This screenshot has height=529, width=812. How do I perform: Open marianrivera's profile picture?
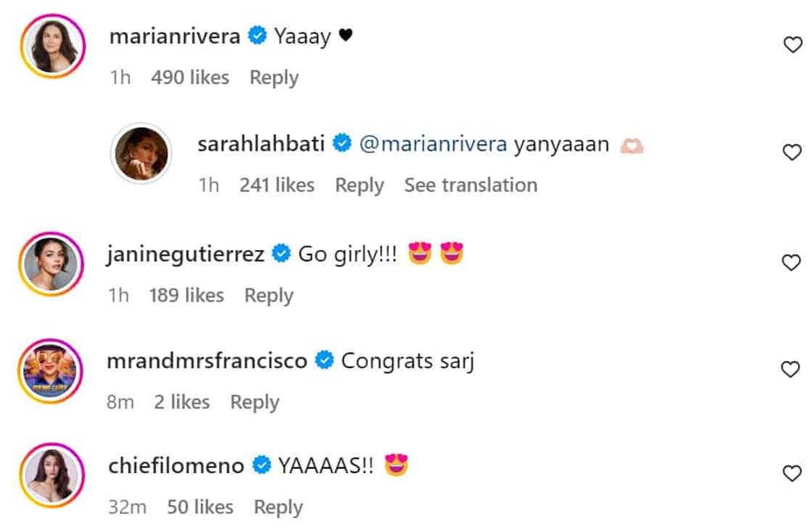pyautogui.click(x=54, y=46)
